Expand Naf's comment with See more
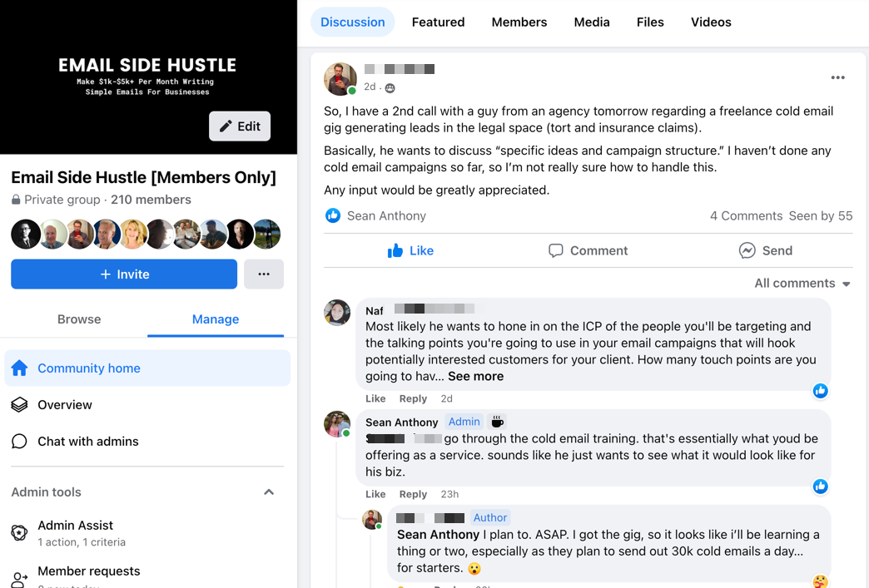This screenshot has height=588, width=869. [475, 376]
